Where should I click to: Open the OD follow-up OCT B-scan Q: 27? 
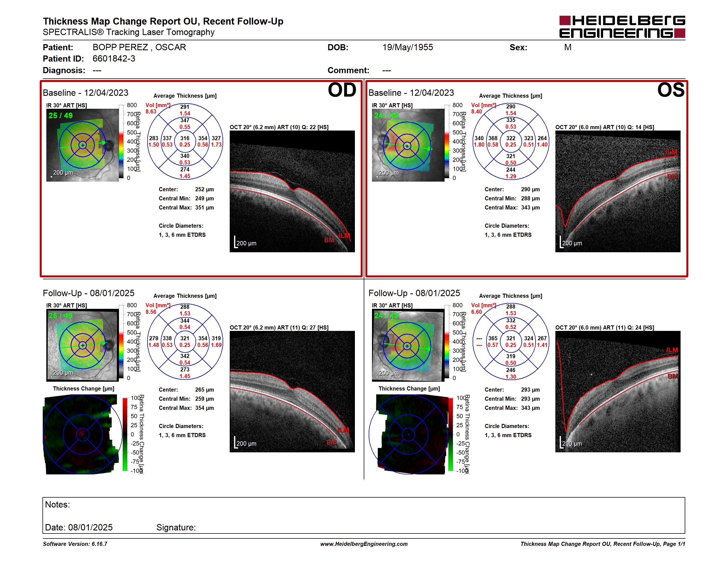tap(292, 392)
